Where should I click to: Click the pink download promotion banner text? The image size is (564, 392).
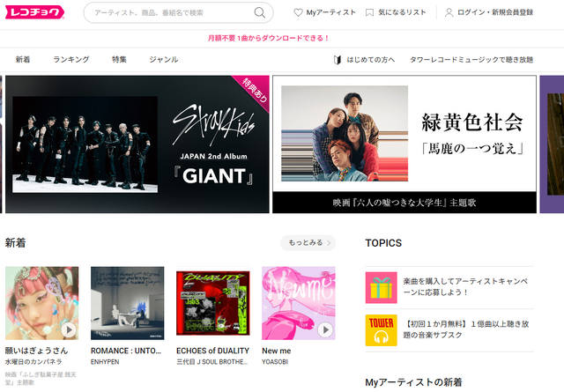click(x=268, y=38)
